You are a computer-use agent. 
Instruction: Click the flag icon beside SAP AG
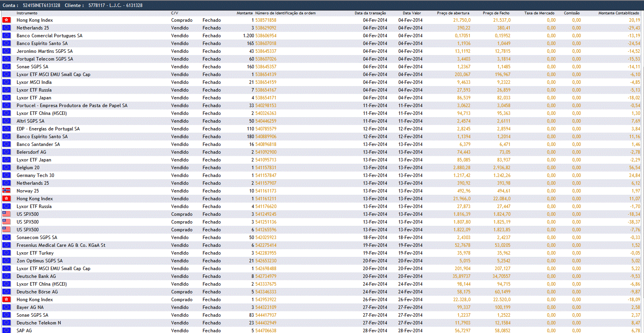6,330
